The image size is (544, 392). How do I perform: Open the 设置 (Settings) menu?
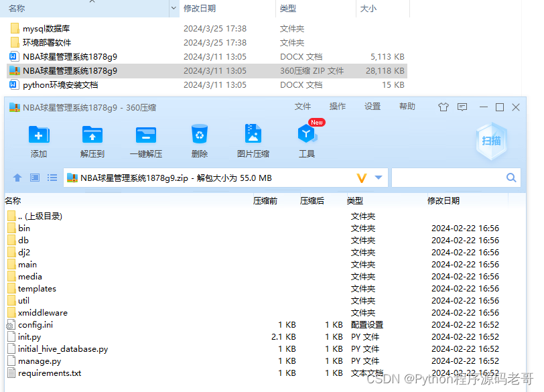(372, 105)
